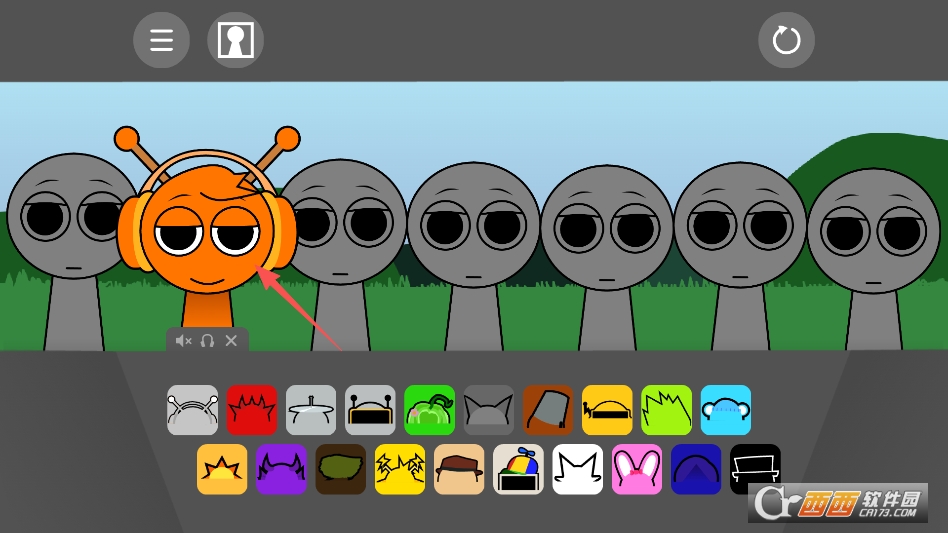
Task: Pick the dark blue dome icon
Action: click(696, 469)
